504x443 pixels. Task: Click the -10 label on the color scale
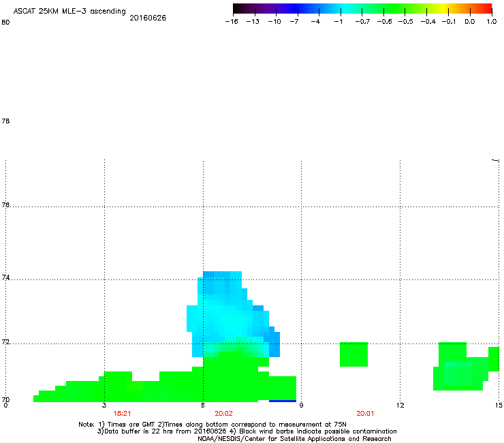(274, 22)
